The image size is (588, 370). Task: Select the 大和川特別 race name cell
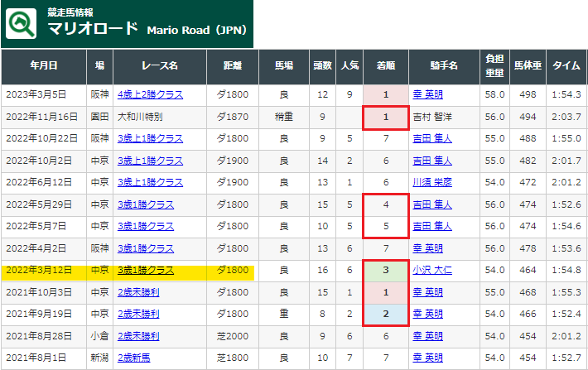(160, 117)
